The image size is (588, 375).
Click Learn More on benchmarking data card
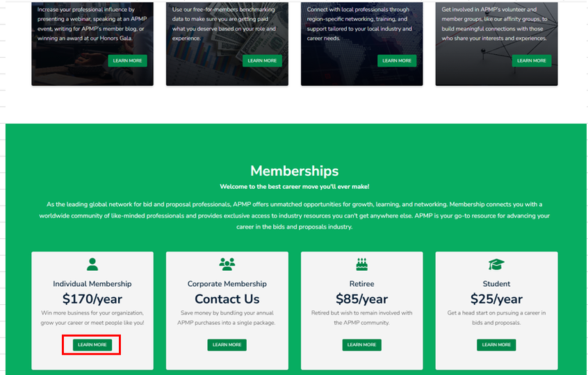pos(262,60)
